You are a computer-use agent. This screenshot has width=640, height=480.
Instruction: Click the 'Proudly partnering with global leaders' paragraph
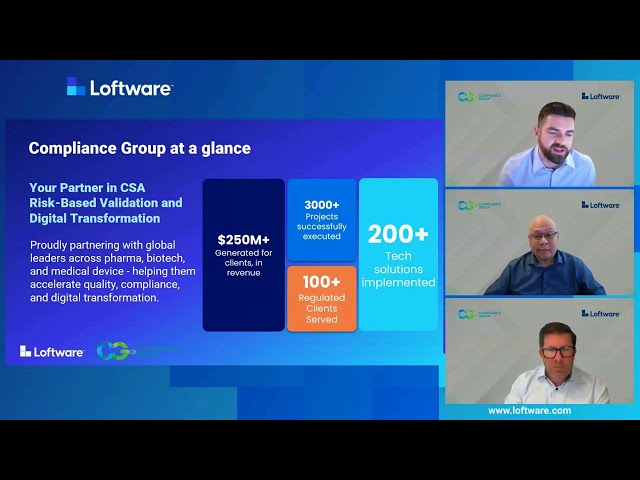[x=113, y=271]
